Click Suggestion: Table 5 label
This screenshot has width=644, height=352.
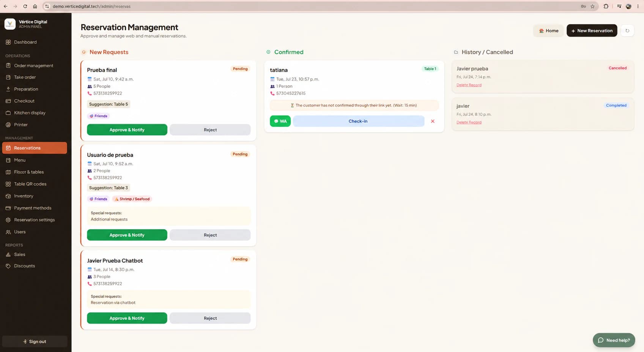[x=109, y=104]
